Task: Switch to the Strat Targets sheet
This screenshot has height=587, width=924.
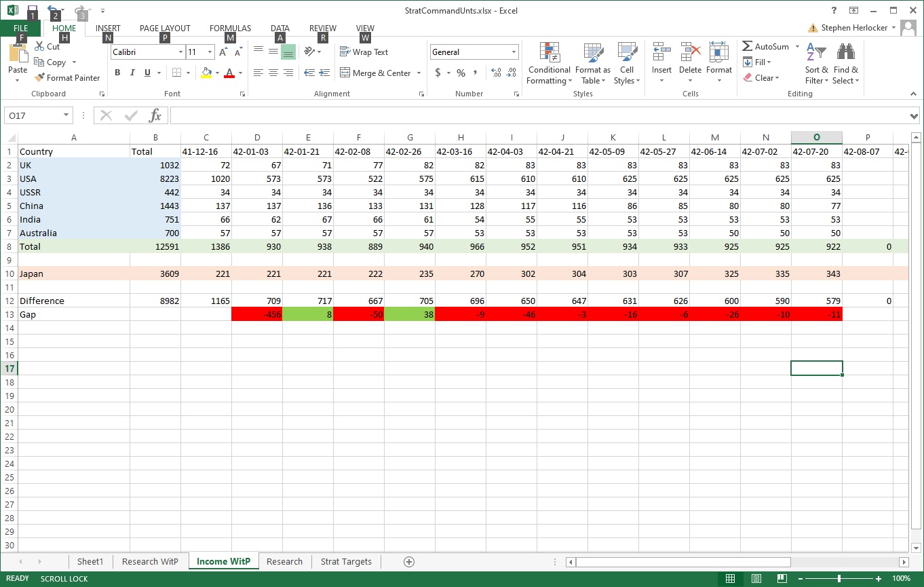Action: [x=346, y=561]
